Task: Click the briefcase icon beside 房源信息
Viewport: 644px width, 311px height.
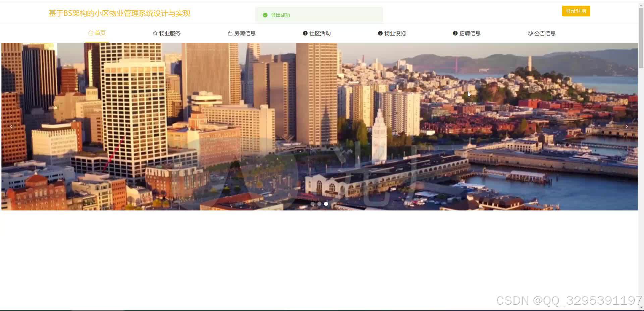Action: coord(229,33)
